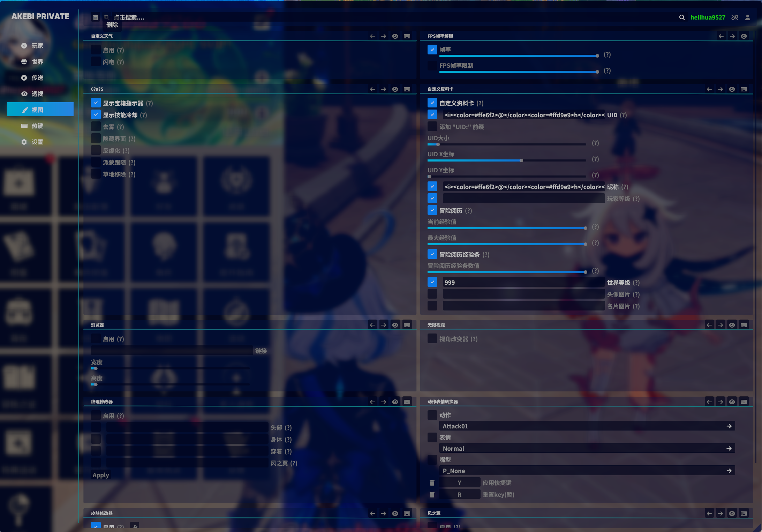762x532 pixels.
Task: Click keyboard hotkey icon in 自定义天气 header
Action: [x=407, y=36]
